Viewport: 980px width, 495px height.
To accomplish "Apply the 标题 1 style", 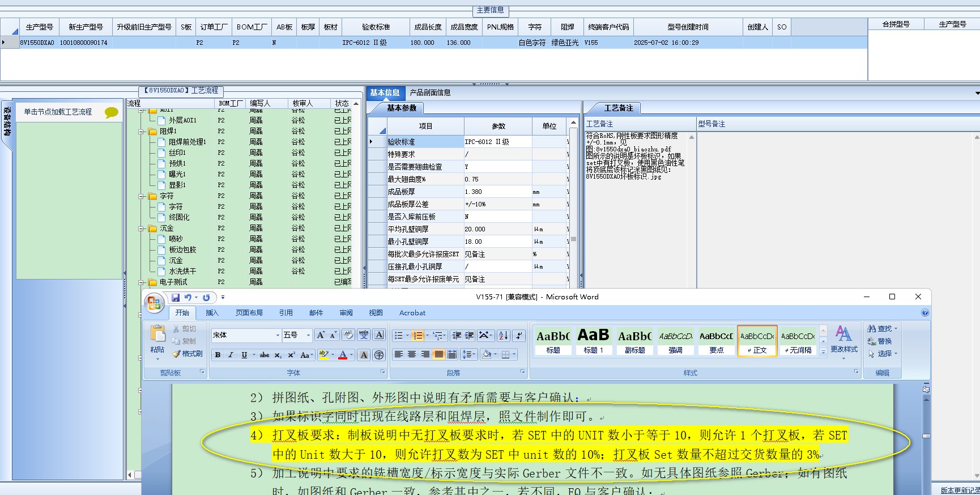I will [593, 341].
